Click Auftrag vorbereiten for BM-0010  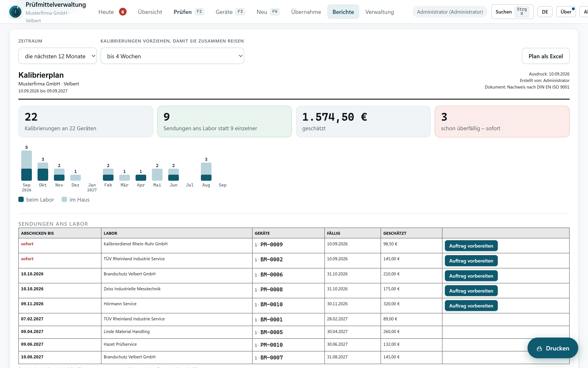pos(471,306)
